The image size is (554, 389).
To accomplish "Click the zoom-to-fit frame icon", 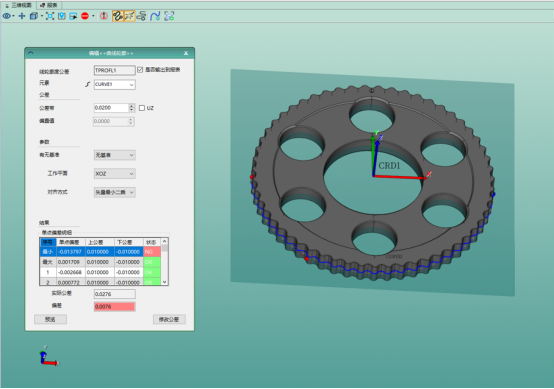I will 50,16.
